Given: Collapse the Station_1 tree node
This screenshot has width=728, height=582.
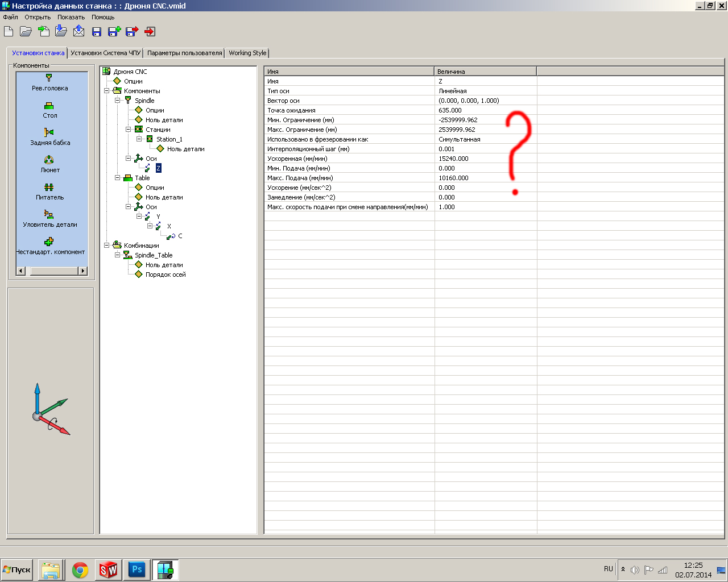Looking at the screenshot, I should (139, 139).
